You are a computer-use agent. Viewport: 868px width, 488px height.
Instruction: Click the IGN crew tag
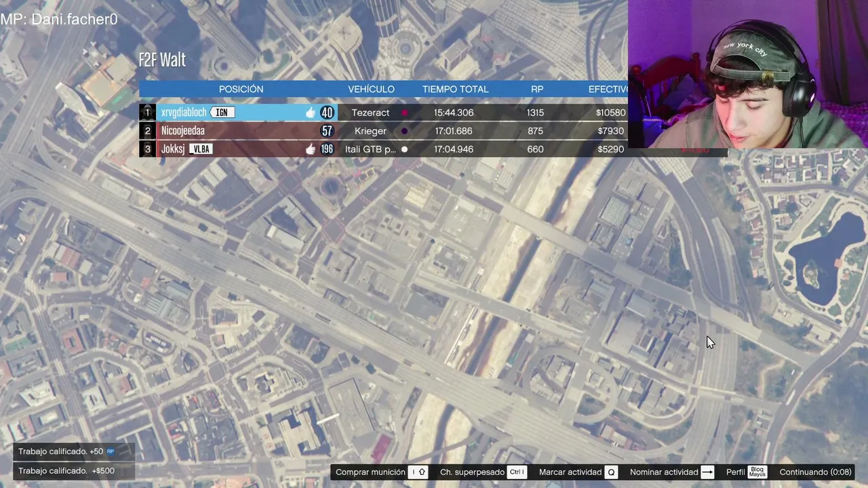[x=222, y=113]
